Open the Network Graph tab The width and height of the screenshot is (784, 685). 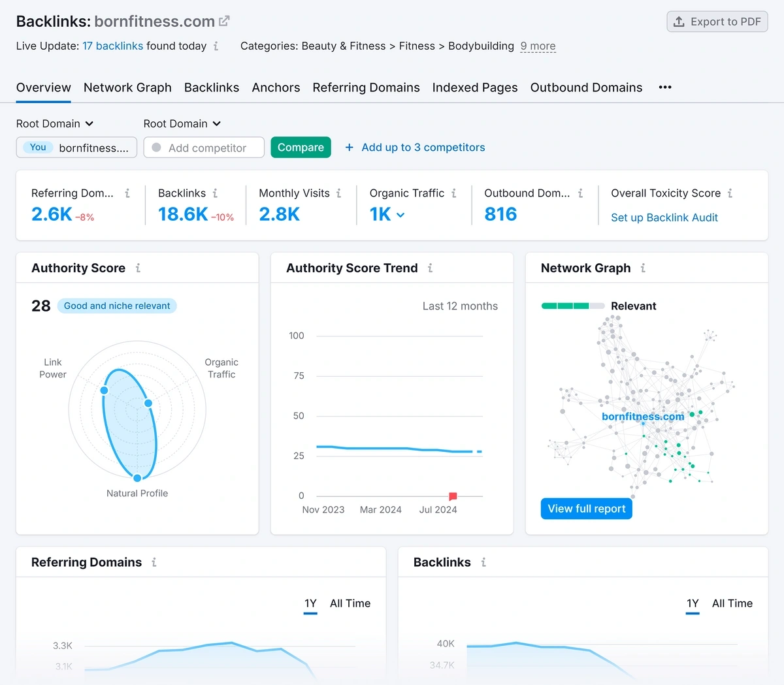pyautogui.click(x=127, y=88)
